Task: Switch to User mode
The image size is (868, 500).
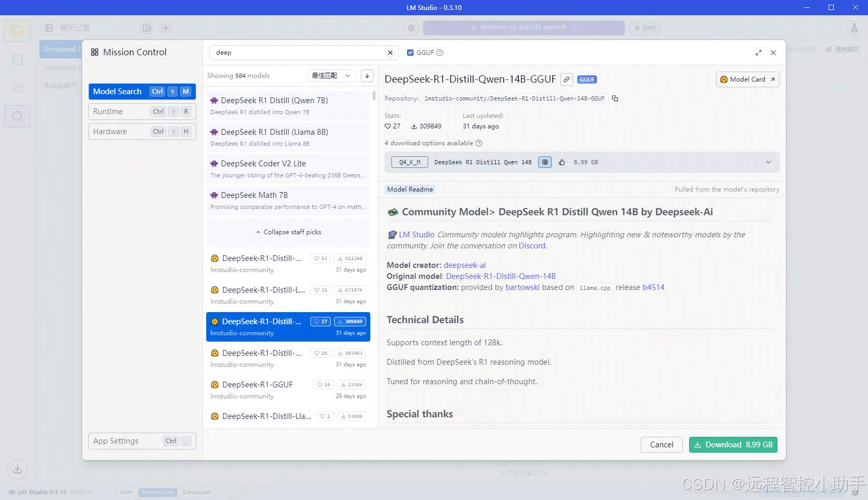Action: (127, 493)
